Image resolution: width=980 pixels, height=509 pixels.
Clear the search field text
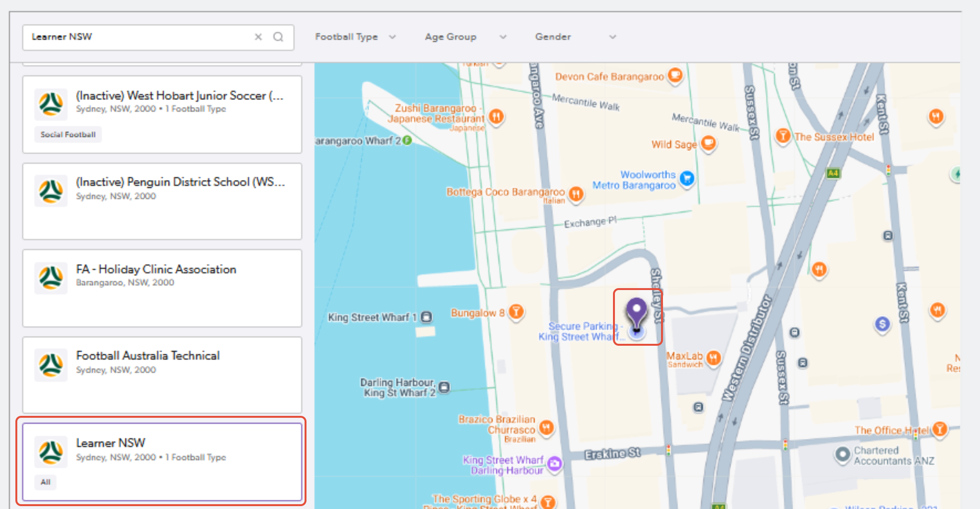coord(258,37)
